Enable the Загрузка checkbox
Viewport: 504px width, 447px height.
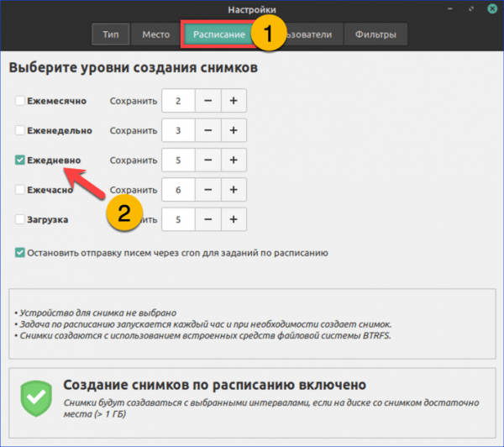click(20, 219)
